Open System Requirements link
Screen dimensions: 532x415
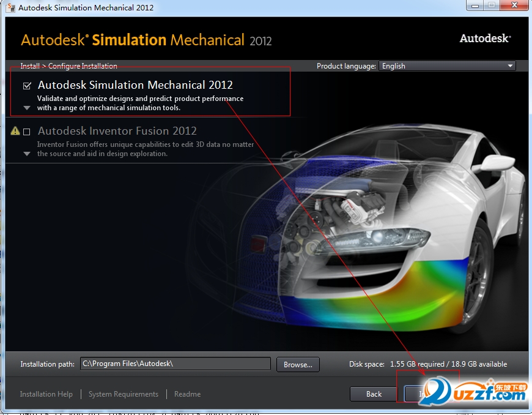[x=124, y=394]
